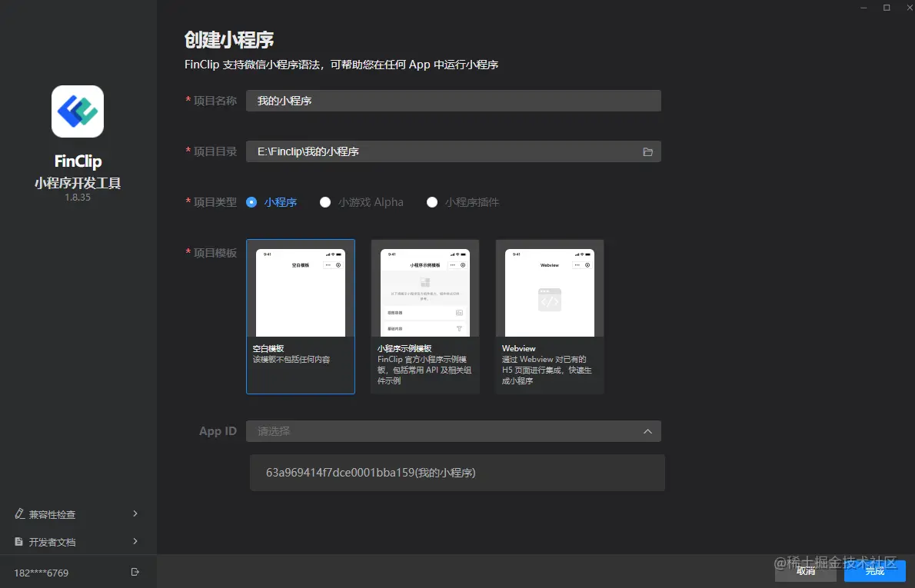This screenshot has width=915, height=588.
Task: Open 开发者文档 sidebar item
Action: pyautogui.click(x=78, y=542)
